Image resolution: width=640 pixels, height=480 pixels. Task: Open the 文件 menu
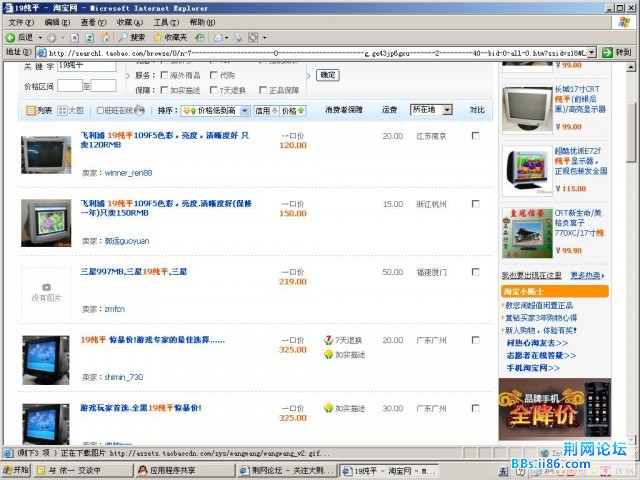tap(21, 22)
